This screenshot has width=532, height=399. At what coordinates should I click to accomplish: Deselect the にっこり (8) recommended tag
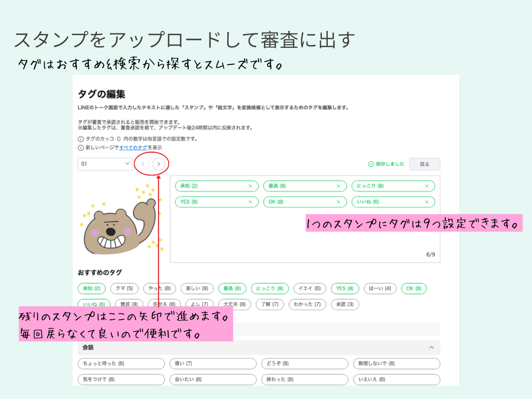point(269,288)
